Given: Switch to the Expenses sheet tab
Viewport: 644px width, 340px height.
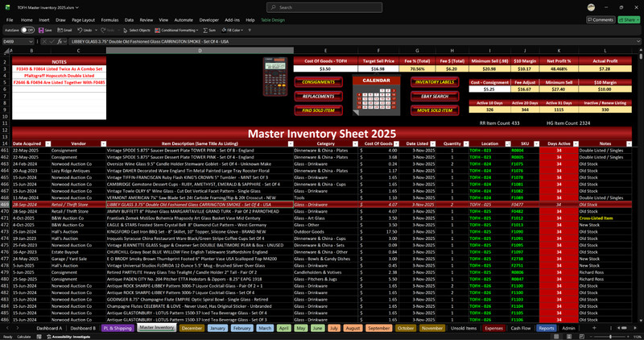Looking at the screenshot, I should tap(493, 328).
